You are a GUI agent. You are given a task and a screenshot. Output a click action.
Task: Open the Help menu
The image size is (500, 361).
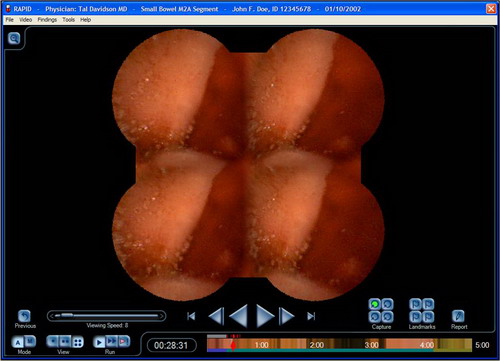point(85,20)
